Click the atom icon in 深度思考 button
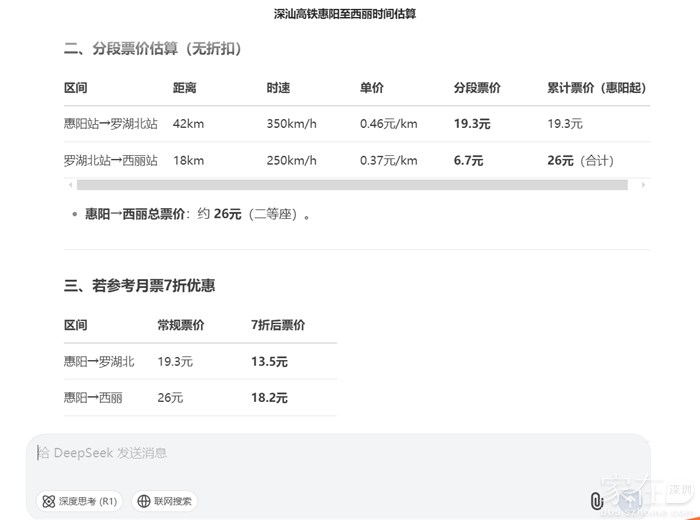Image resolution: width=700 pixels, height=520 pixels. 48,501
